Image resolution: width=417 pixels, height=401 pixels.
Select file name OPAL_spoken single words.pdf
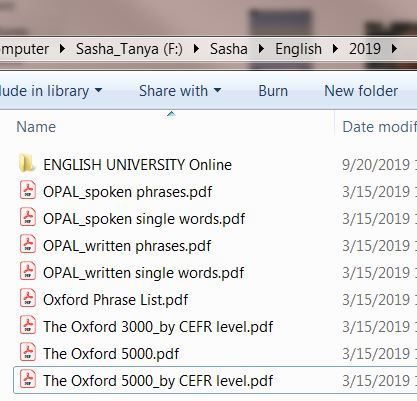coord(144,219)
